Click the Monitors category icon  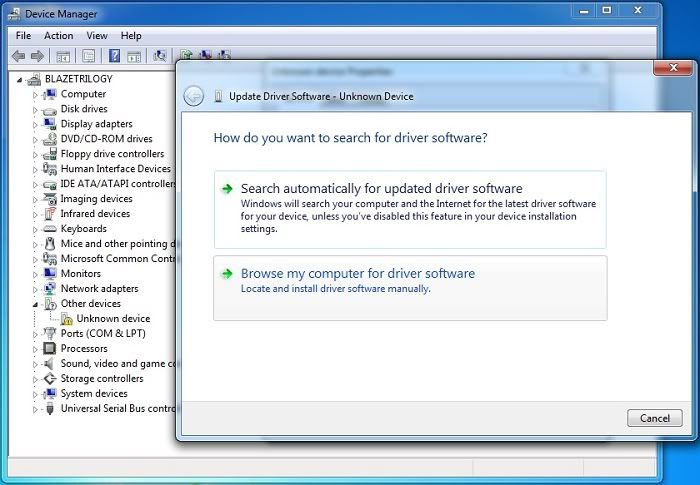(x=50, y=273)
